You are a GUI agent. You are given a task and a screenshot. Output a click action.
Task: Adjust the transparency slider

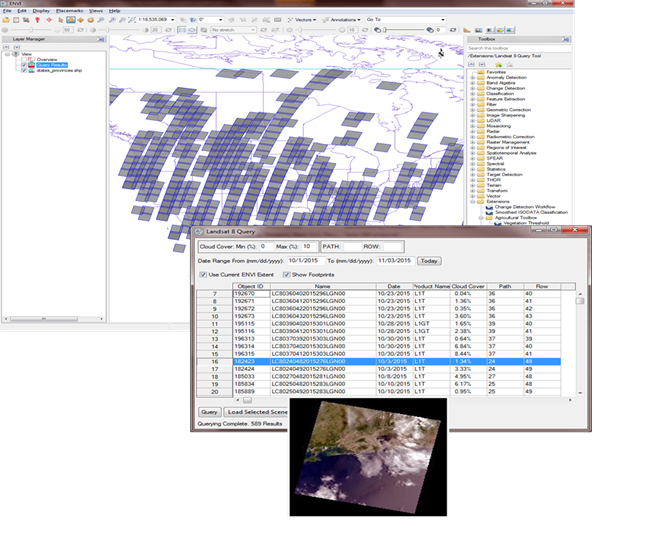coord(385,30)
